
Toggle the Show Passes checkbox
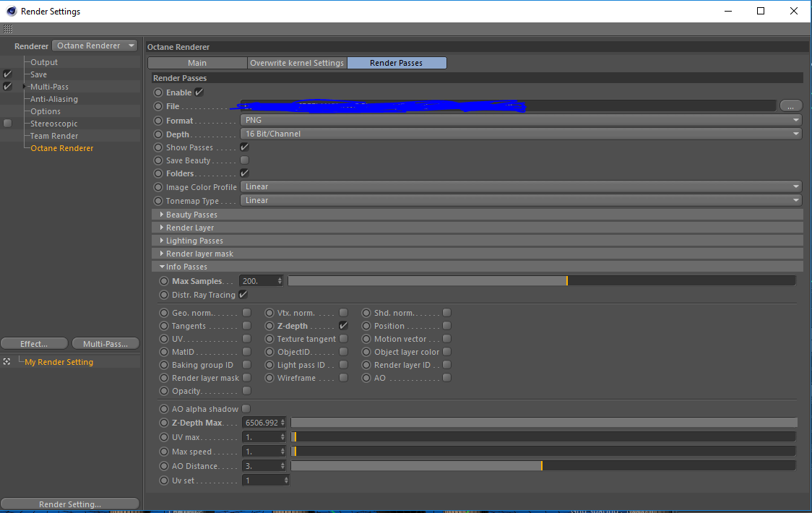point(244,147)
